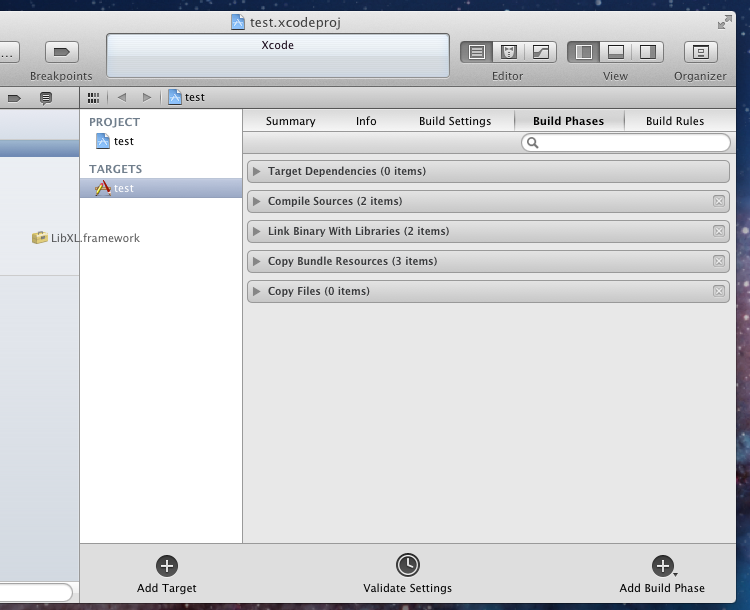Open the Build Settings tab
This screenshot has height=610, width=750.
tap(455, 121)
